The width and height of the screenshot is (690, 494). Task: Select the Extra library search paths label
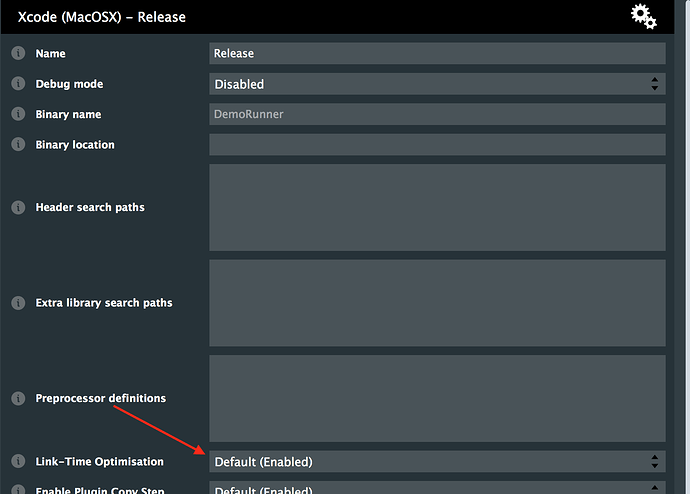104,303
